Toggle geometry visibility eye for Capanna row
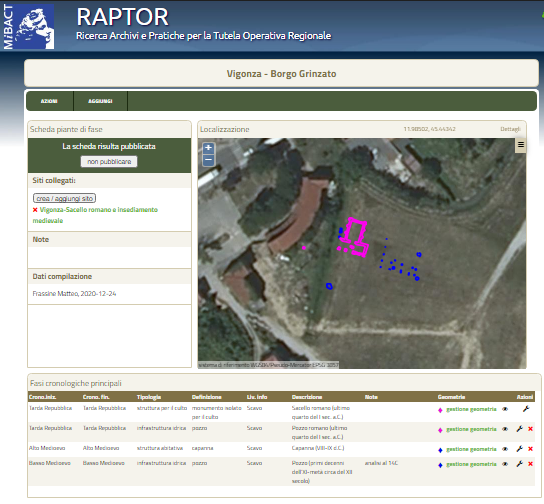The height and width of the screenshot is (504, 544). tap(505, 449)
